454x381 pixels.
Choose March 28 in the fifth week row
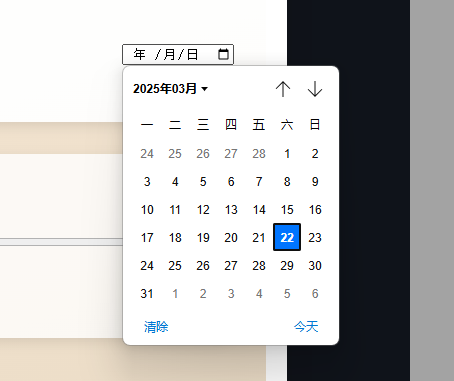pyautogui.click(x=259, y=266)
